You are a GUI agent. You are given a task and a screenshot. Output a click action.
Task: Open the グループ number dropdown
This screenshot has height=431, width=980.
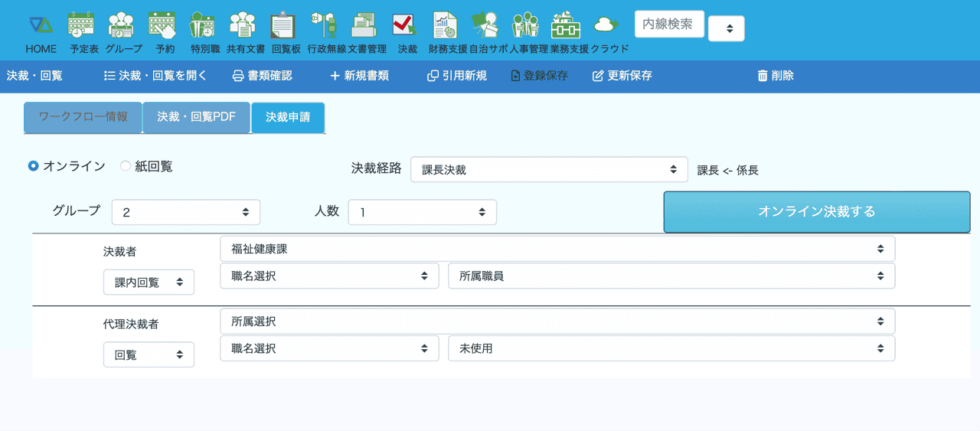[186, 212]
